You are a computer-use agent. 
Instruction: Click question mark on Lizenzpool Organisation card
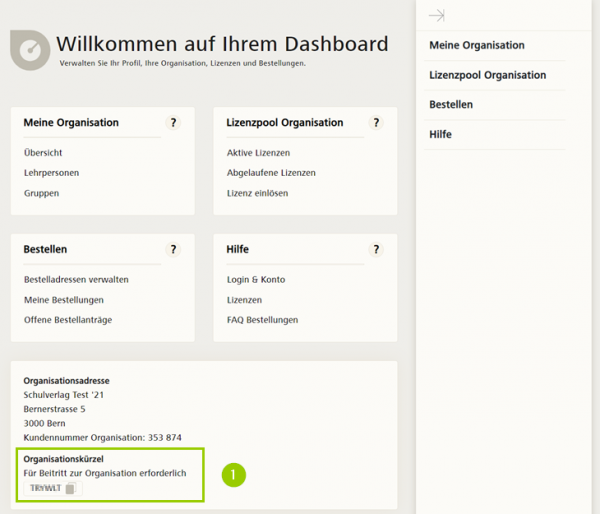[376, 123]
